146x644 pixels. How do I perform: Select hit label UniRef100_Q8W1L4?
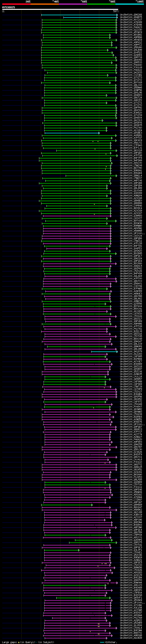[x=131, y=175]
